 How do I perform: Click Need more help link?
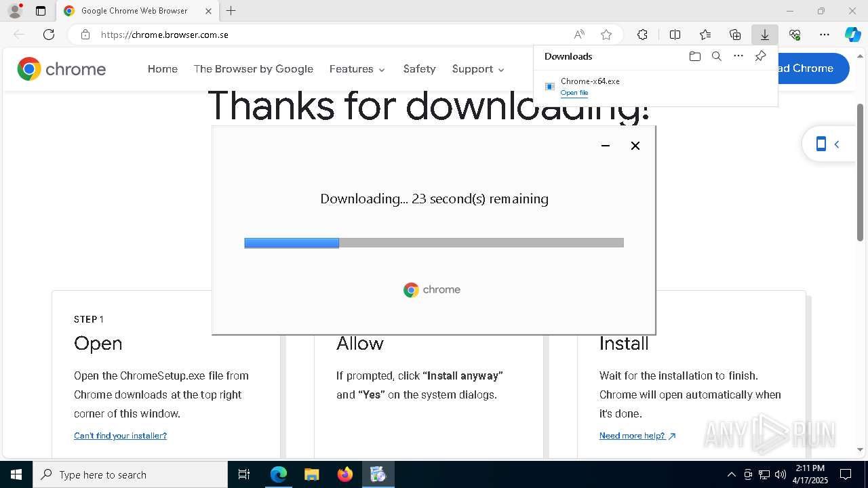tap(637, 436)
